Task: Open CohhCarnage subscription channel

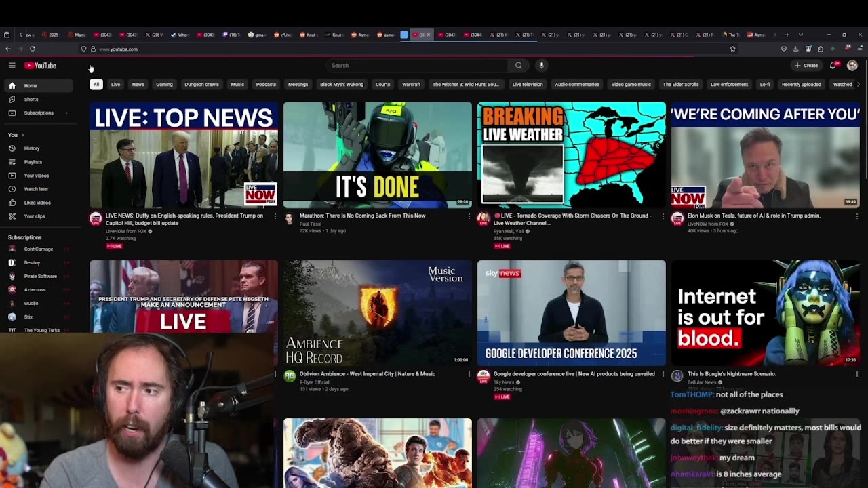Action: tap(38, 249)
